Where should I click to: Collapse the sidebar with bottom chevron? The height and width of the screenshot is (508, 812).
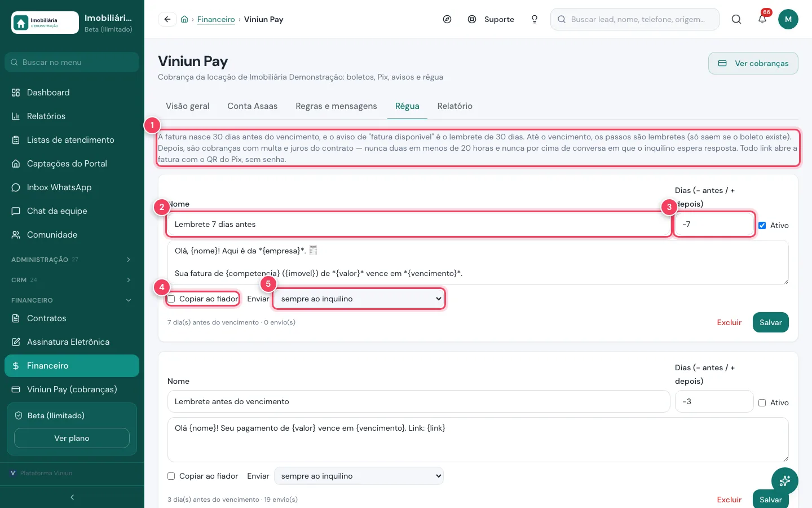click(x=72, y=497)
